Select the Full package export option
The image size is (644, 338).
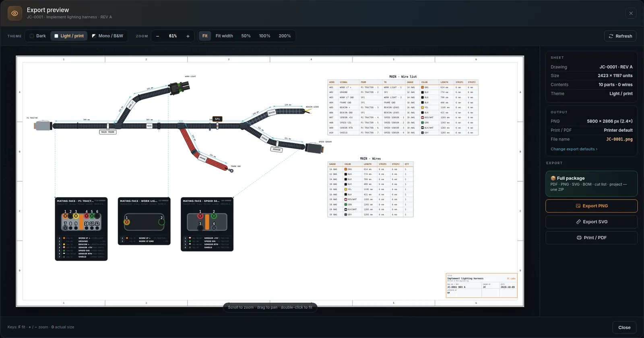coord(591,184)
